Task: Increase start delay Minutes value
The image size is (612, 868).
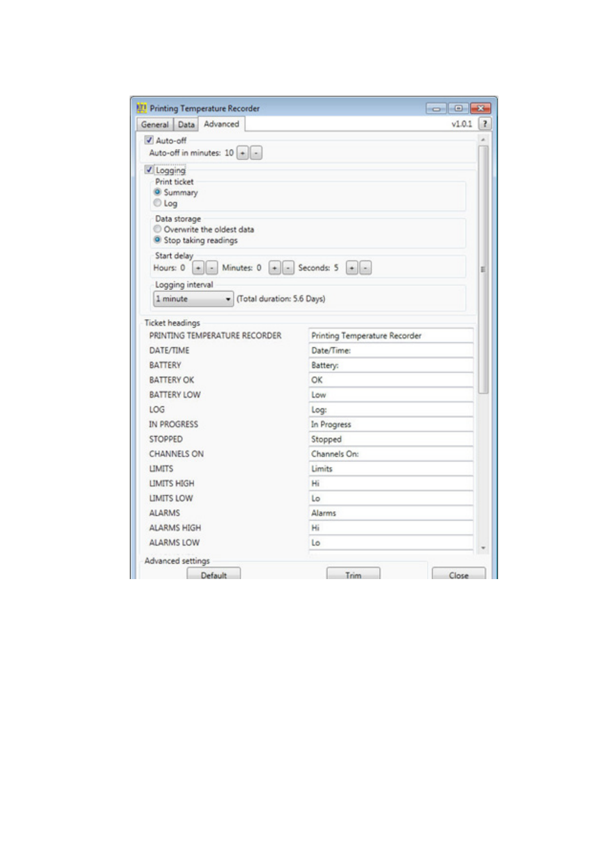Action: click(275, 268)
